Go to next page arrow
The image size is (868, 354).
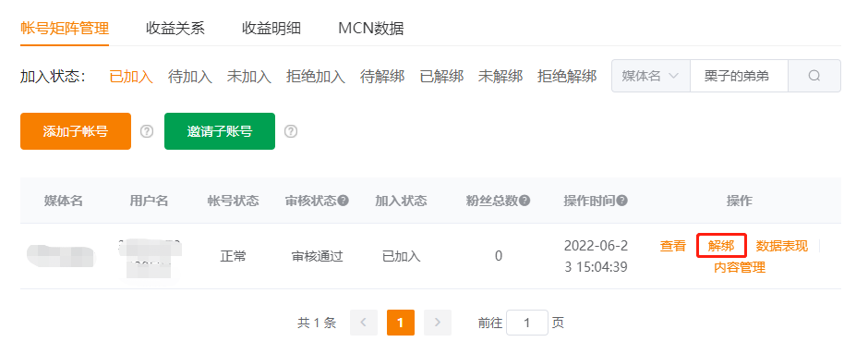[x=438, y=323]
